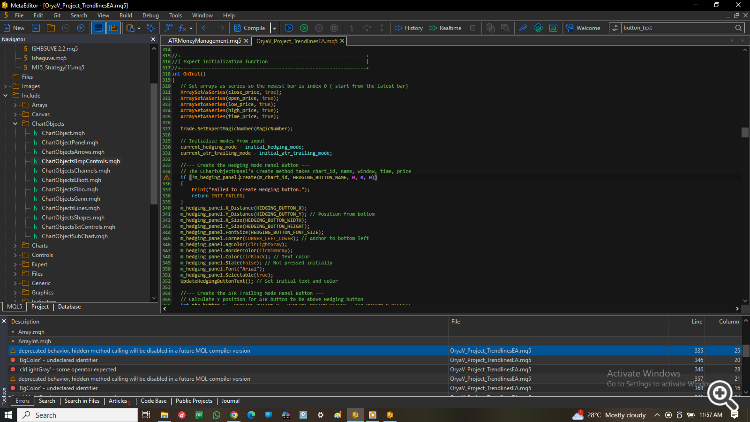Switch to Project tab in Navigator
The width and height of the screenshot is (750, 422).
pos(40,307)
